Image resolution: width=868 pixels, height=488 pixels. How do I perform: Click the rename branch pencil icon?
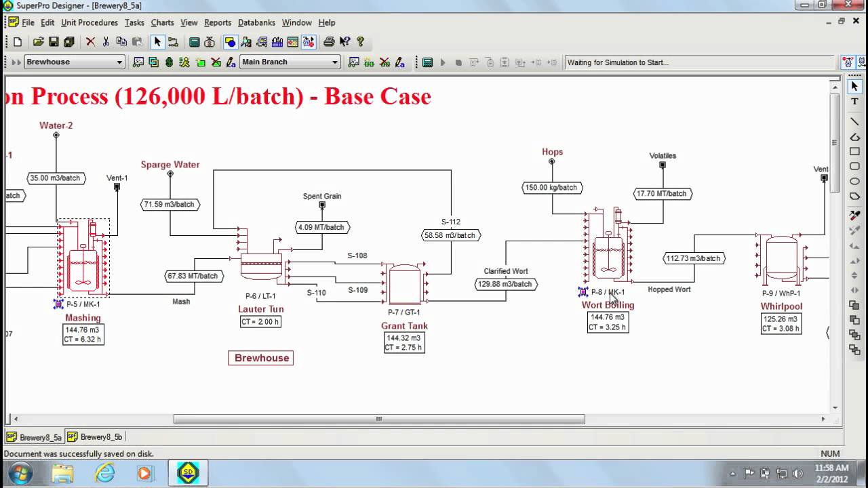coord(399,62)
